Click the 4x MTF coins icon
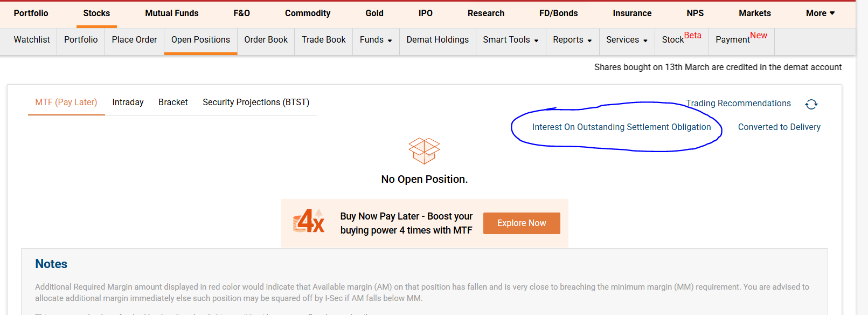This screenshot has width=868, height=315. [x=309, y=221]
